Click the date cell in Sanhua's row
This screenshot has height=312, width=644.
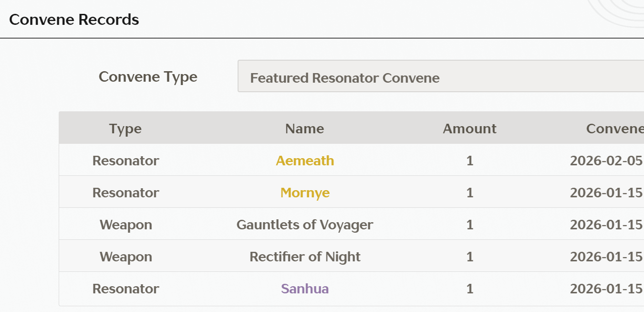click(x=606, y=289)
